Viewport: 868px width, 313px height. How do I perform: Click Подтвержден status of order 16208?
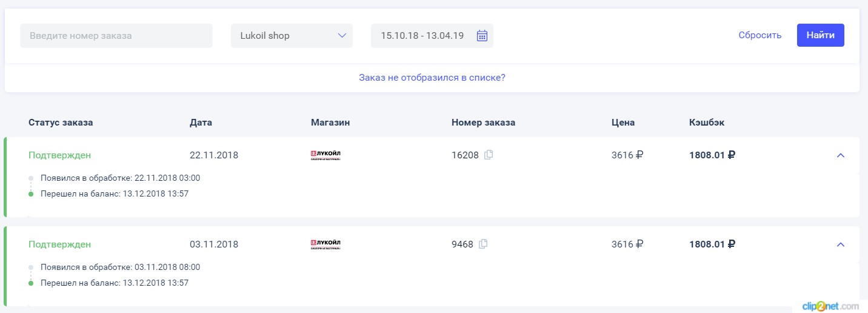tap(59, 155)
